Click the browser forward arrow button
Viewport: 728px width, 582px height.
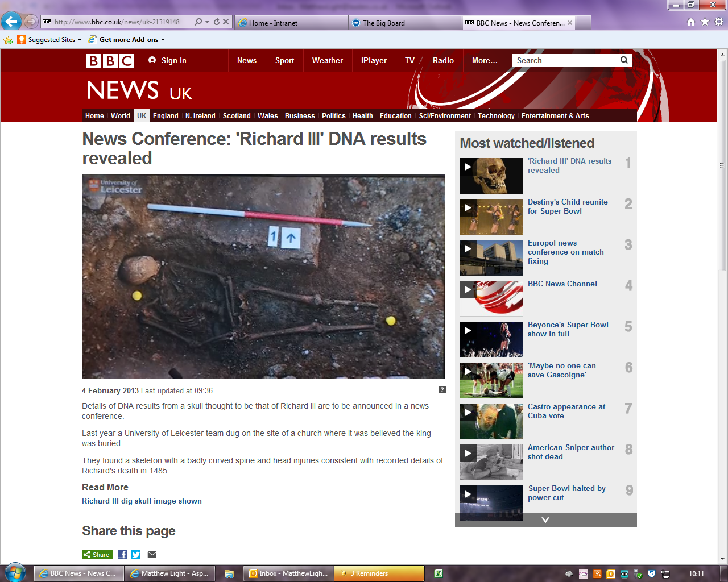pos(31,22)
